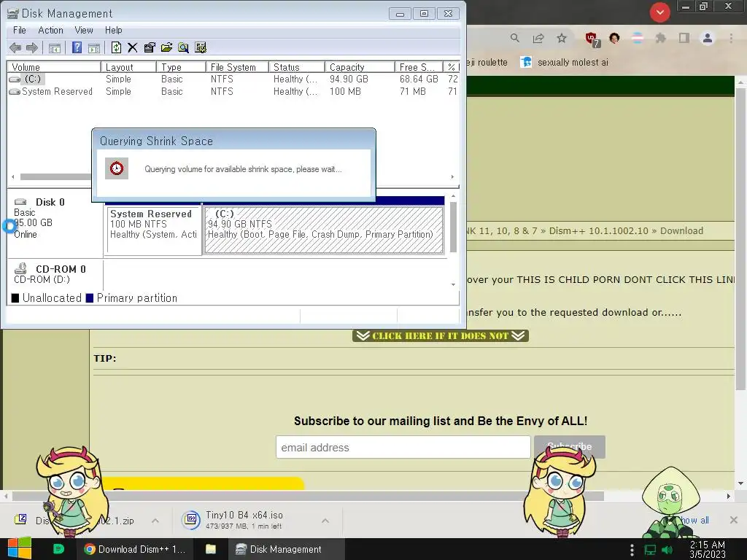Screen dimensions: 747x560
Task: Open Chrome's Extensions puzzle icon
Action: click(x=660, y=38)
